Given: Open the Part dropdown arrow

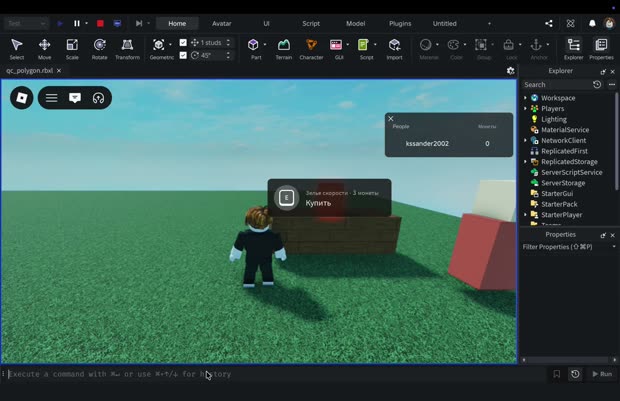Looking at the screenshot, I should coord(265,44).
